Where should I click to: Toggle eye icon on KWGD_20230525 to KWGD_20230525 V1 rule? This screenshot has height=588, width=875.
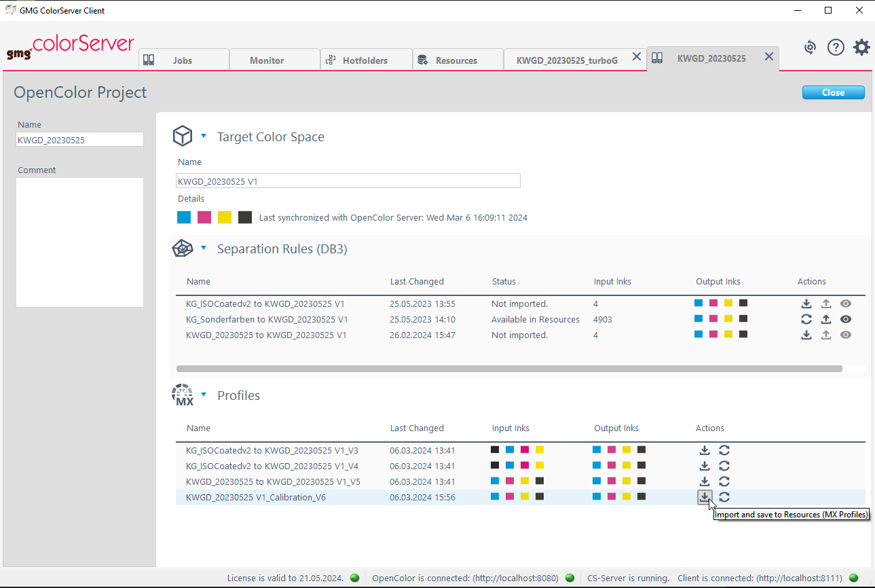point(846,335)
